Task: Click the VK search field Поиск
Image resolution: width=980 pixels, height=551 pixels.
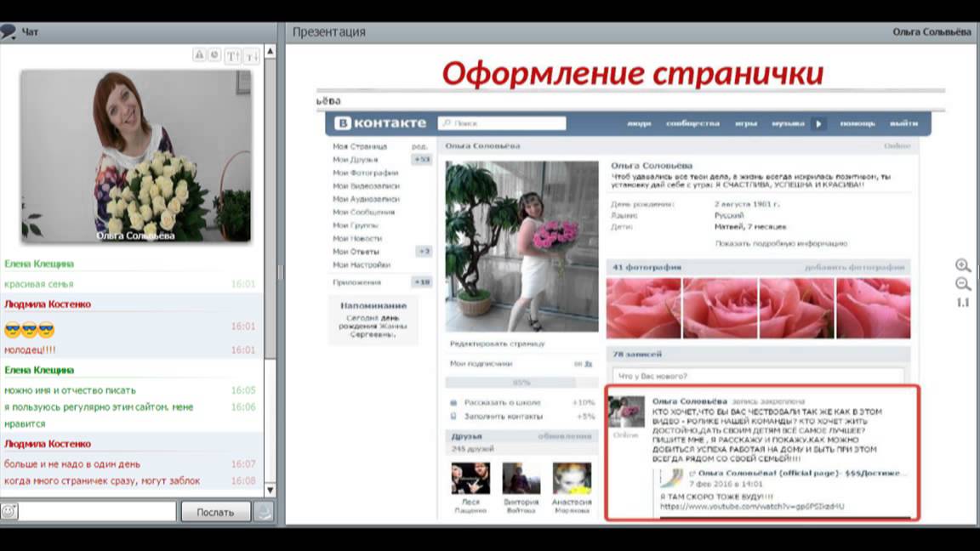Action: [x=502, y=123]
